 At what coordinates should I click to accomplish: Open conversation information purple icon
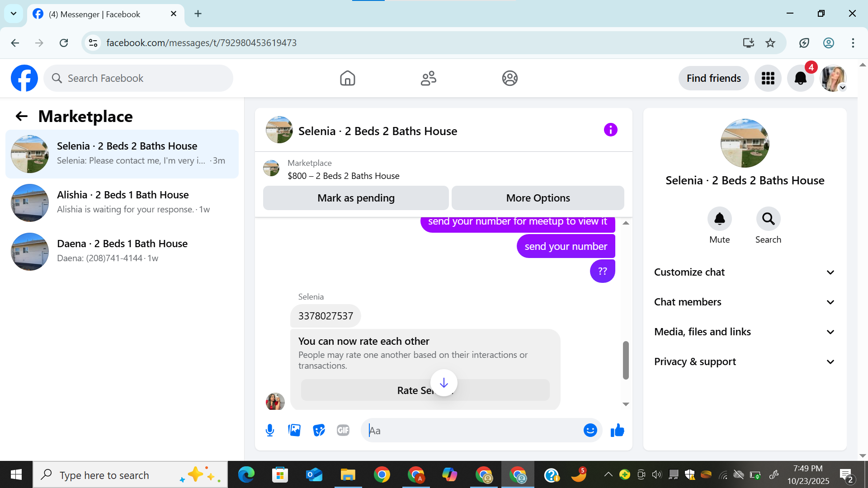[x=610, y=130]
